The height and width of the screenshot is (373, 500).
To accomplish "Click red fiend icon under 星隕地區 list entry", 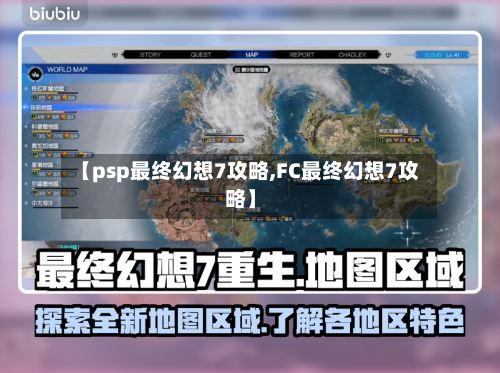I will tap(65, 174).
